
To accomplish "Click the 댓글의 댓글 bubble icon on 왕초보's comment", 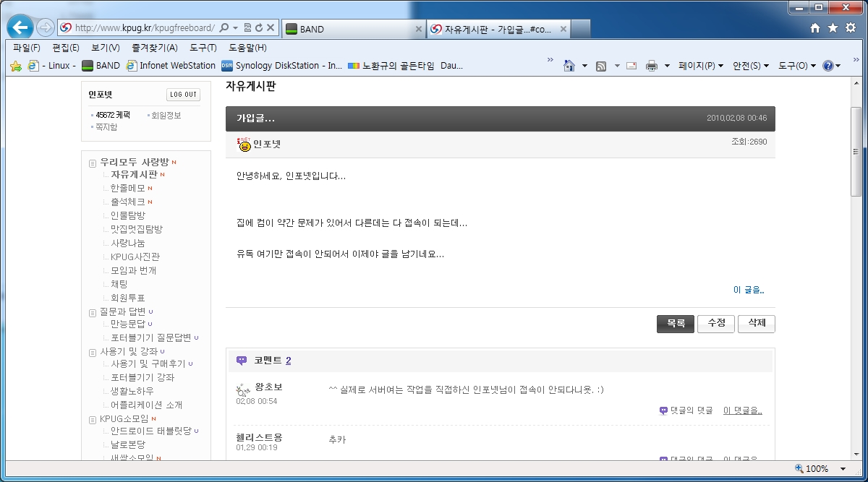I will 663,410.
